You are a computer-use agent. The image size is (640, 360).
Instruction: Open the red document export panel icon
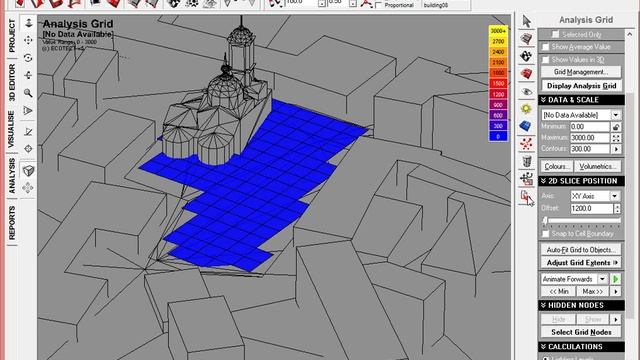click(527, 197)
